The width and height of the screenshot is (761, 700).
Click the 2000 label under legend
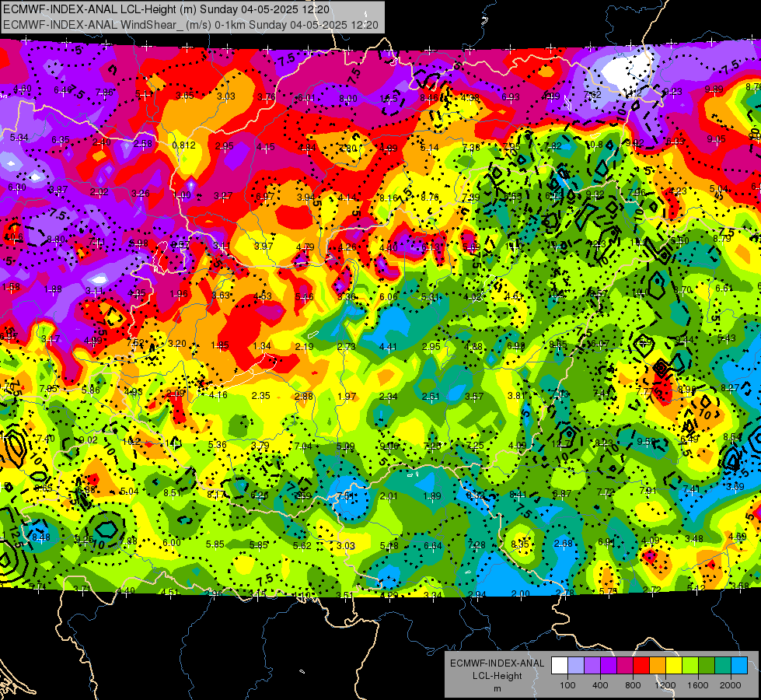(x=730, y=685)
